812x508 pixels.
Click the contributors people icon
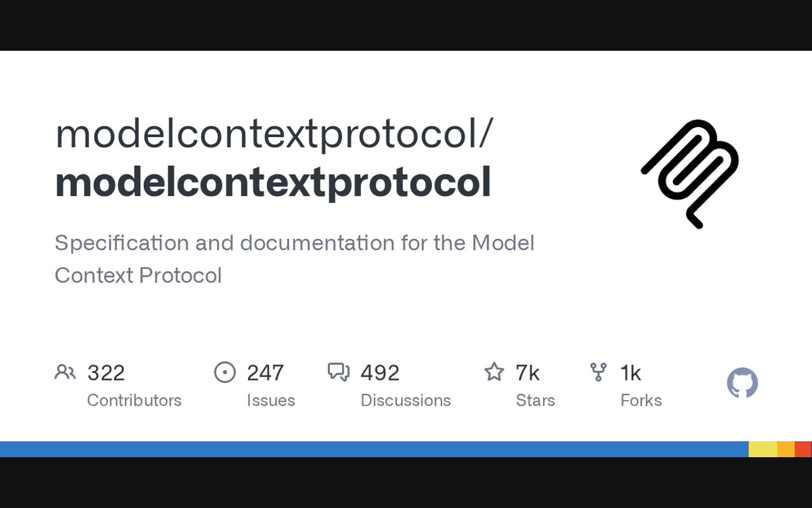click(x=65, y=372)
